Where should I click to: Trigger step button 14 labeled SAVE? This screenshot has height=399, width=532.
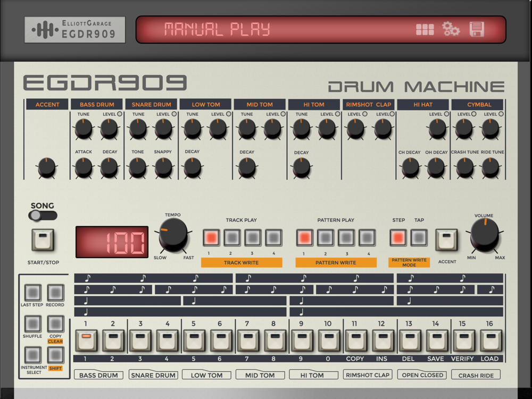437,340
